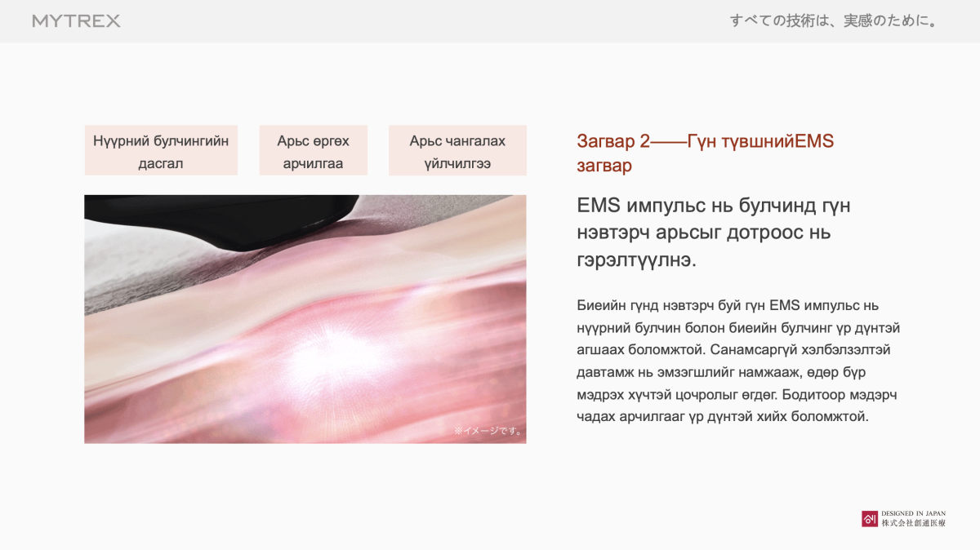Click the 株式会社創通医療 company name

913,523
